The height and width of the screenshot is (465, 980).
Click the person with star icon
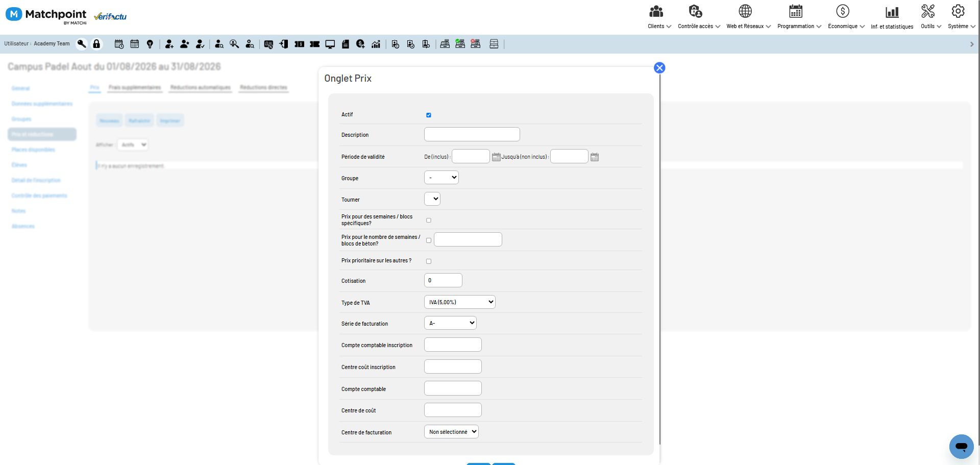(x=185, y=44)
